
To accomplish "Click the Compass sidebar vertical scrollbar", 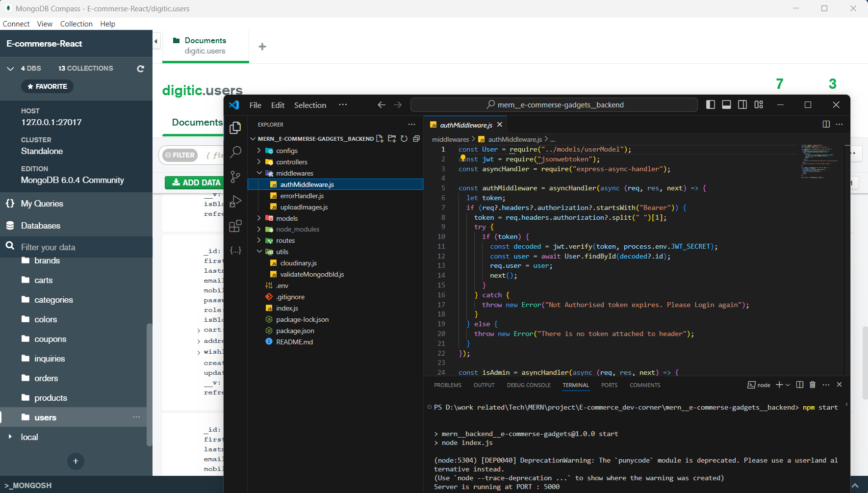I will (149, 385).
